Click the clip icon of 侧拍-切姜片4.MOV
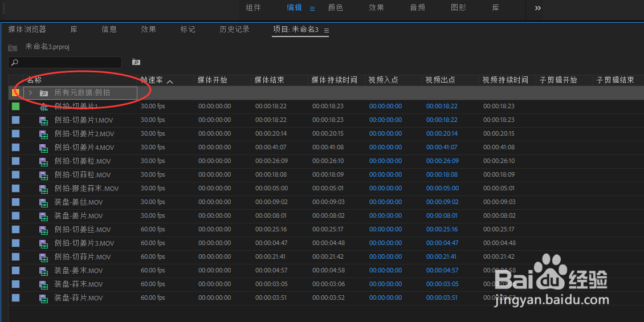 pyautogui.click(x=43, y=148)
